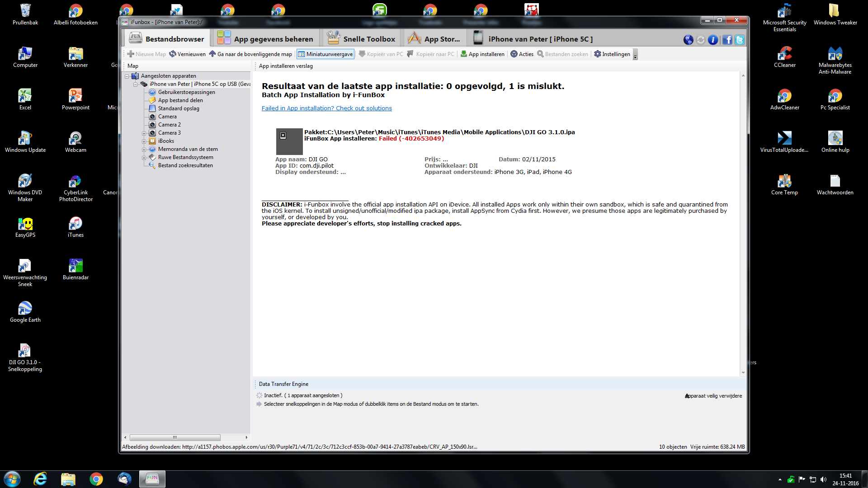This screenshot has height=488, width=868.
Task: Open Windows Start button
Action: click(x=12, y=479)
